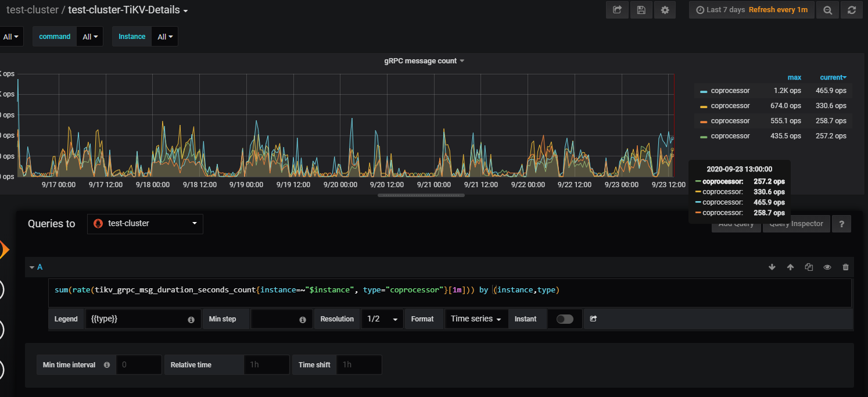Click the query help question mark button
This screenshot has width=868, height=397.
pos(842,224)
